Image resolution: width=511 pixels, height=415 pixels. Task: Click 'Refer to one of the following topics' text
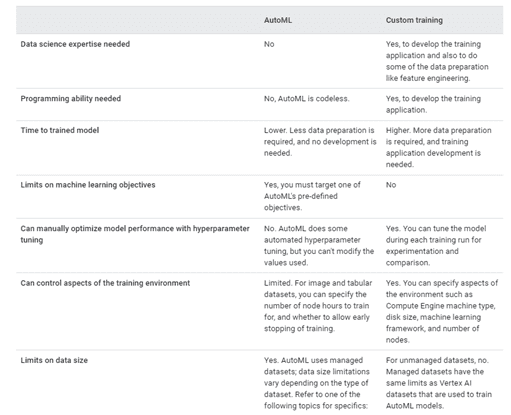pos(315,400)
